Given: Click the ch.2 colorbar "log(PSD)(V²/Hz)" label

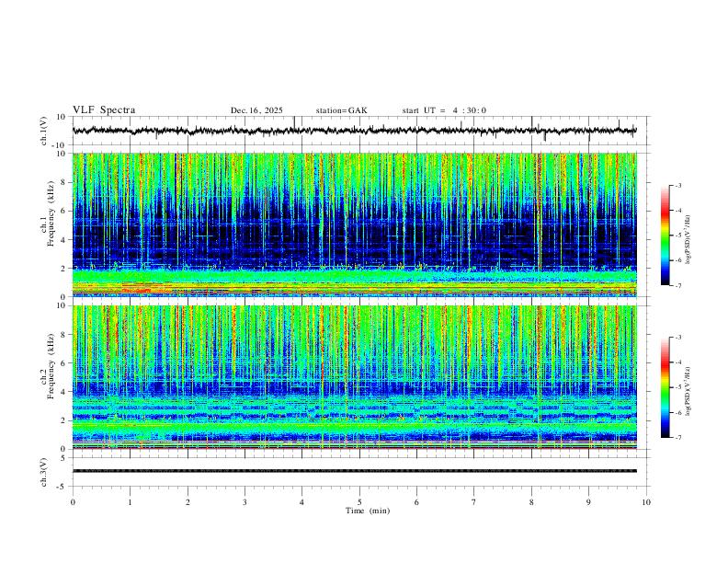Looking at the screenshot, I should tap(688, 391).
